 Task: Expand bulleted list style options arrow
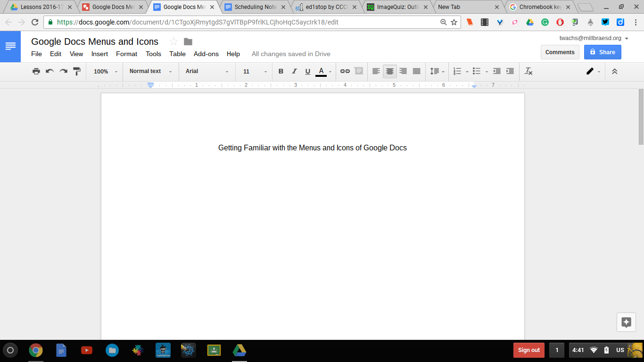coord(487,72)
